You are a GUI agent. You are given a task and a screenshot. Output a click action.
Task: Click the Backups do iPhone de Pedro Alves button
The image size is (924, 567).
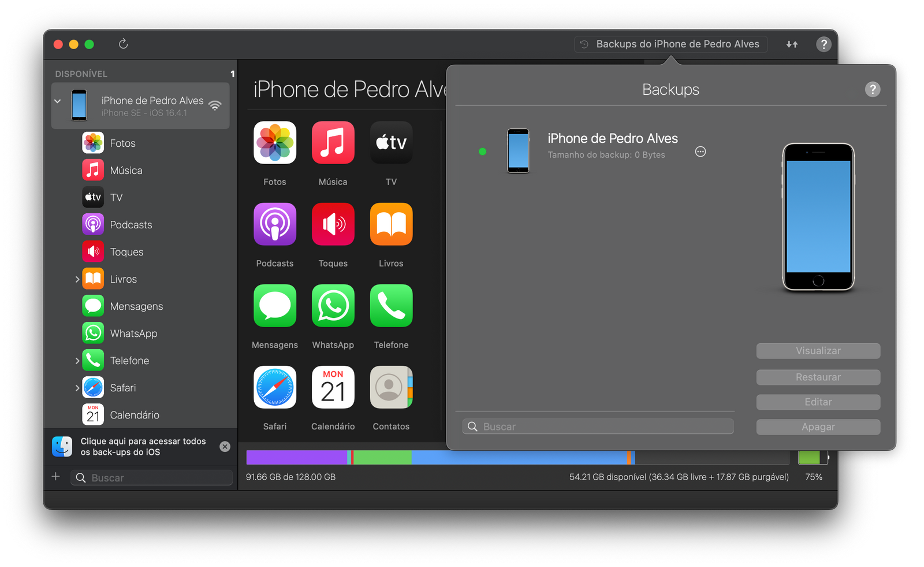click(x=670, y=44)
